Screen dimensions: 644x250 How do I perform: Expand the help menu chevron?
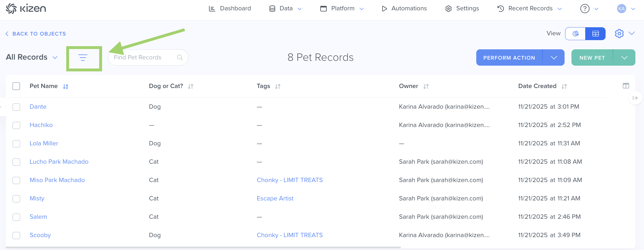click(596, 9)
